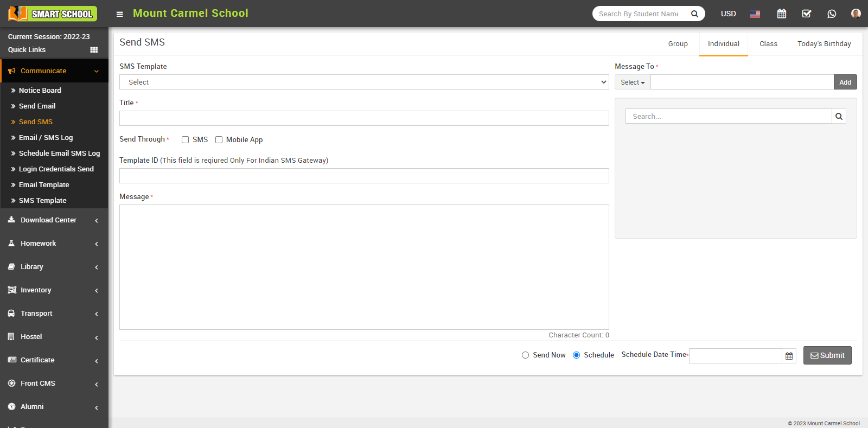Screen dimensions: 868x428
Task: Open the calendar icon in top bar
Action: tap(781, 14)
